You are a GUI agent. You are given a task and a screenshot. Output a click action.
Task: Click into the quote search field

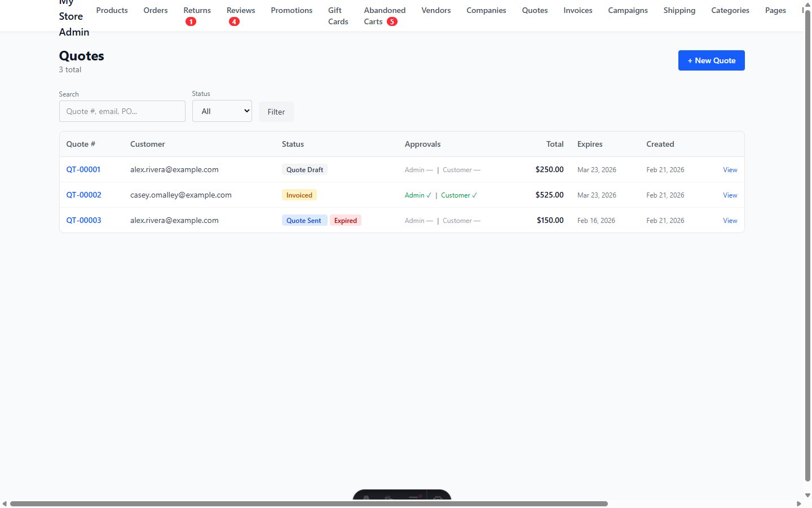(122, 111)
